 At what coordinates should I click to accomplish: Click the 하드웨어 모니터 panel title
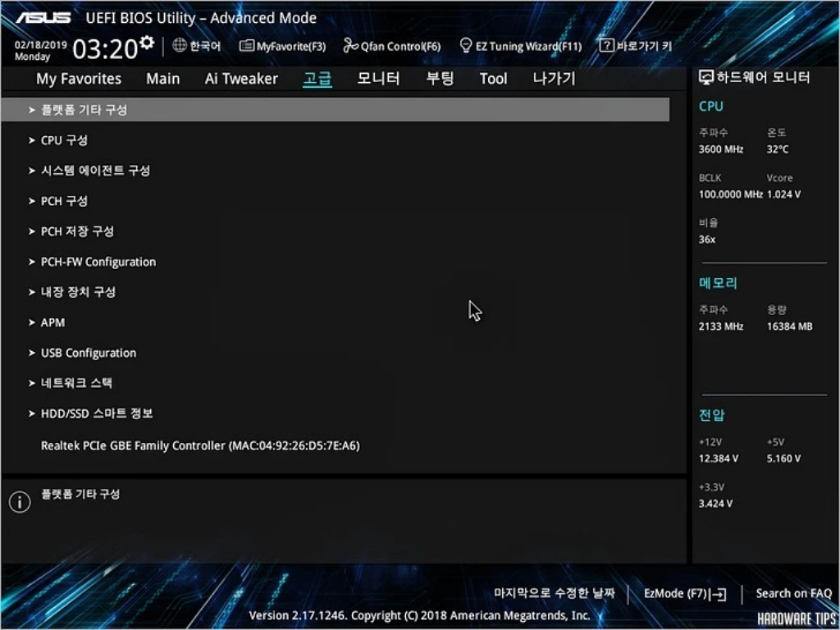pyautogui.click(x=763, y=78)
